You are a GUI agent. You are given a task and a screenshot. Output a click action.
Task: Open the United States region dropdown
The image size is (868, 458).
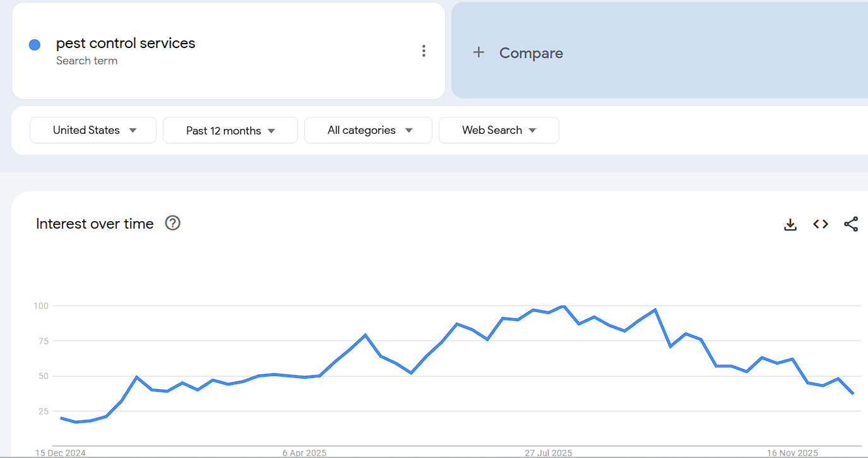coord(93,130)
